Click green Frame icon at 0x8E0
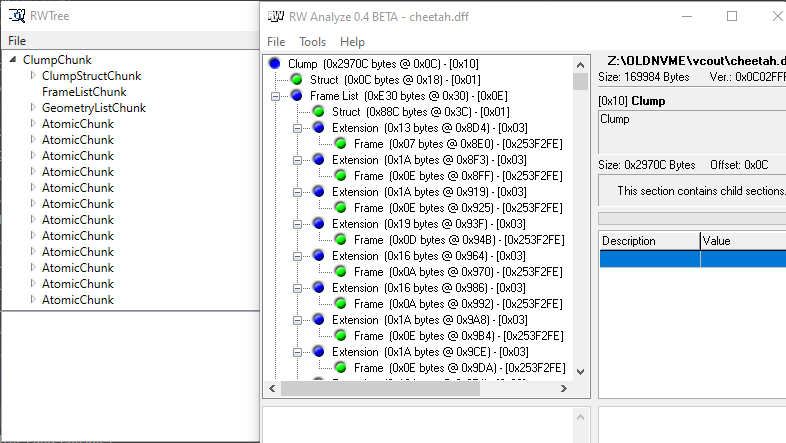The image size is (786, 443). click(341, 144)
